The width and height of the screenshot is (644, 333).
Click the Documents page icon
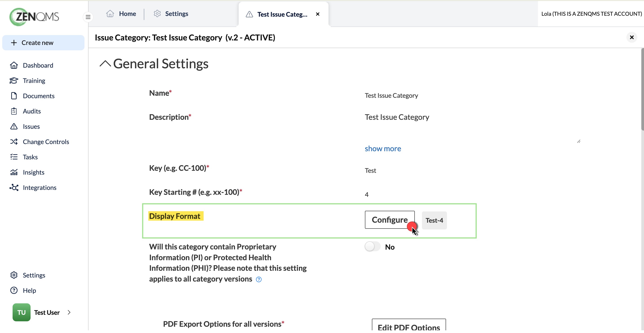[x=14, y=96]
